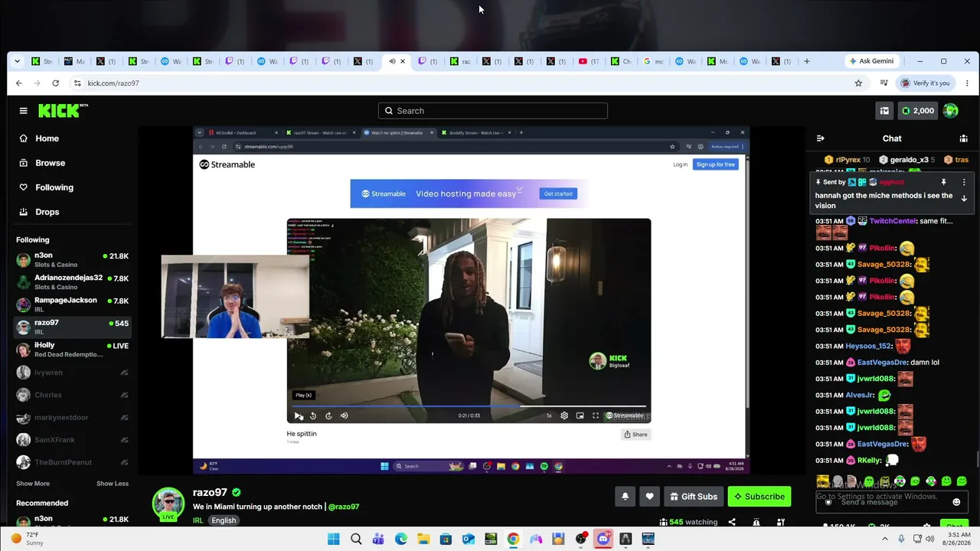This screenshot has width=980, height=551.
Task: Open offline channel ivywren in sidebar
Action: point(73,373)
